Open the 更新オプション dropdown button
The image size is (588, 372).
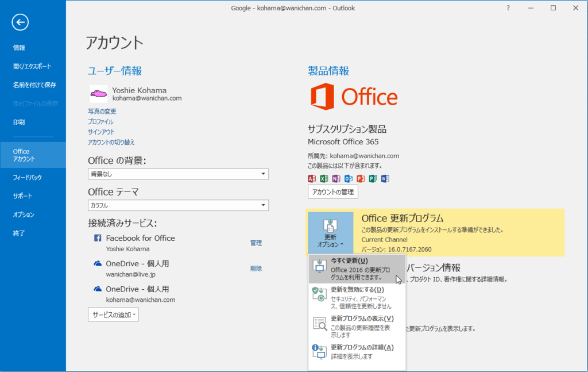[330, 233]
